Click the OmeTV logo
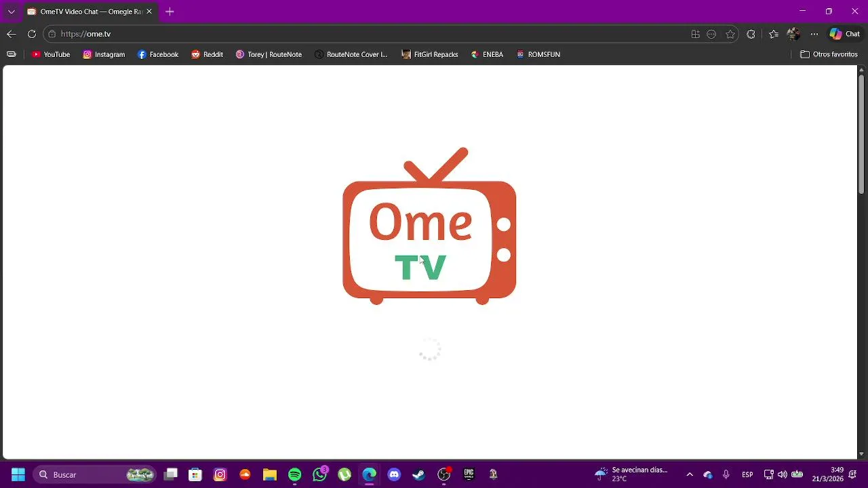The width and height of the screenshot is (868, 488). [429, 226]
